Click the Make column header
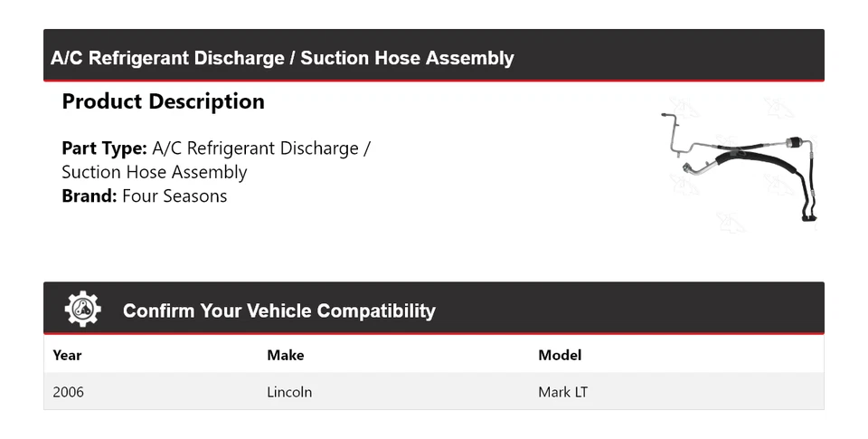This screenshot has height=439, width=868. tap(285, 355)
